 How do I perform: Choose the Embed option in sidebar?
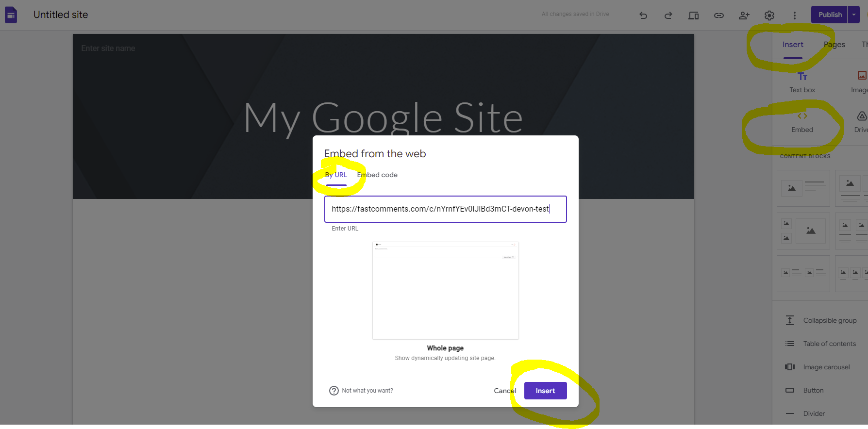click(802, 122)
